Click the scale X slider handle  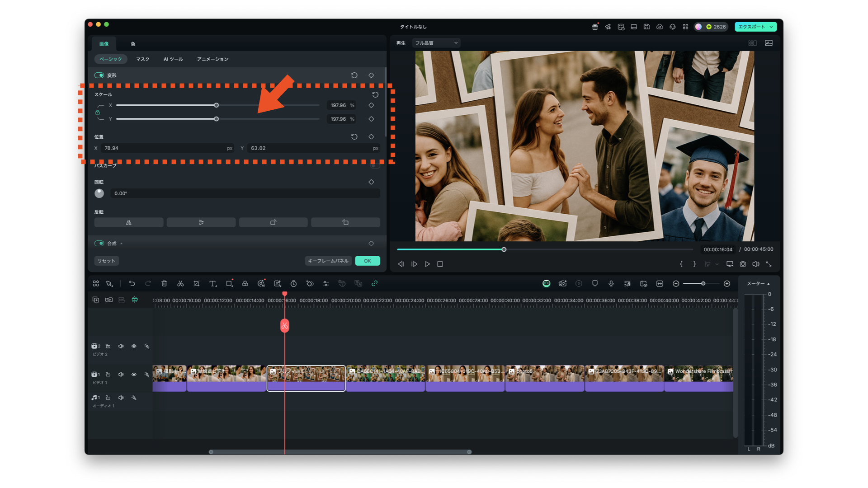point(217,105)
